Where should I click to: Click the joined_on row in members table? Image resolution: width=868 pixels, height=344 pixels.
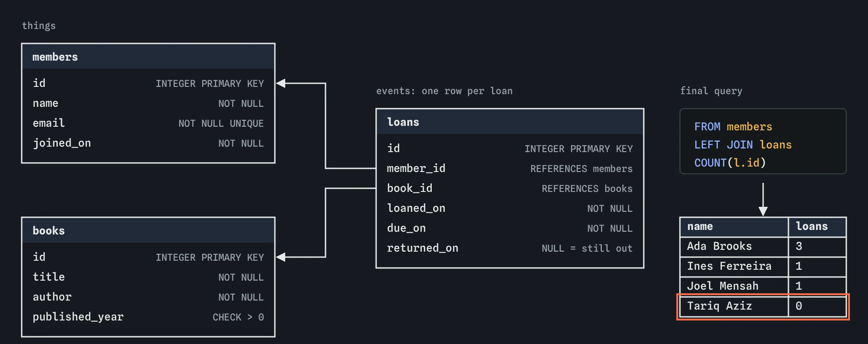click(x=148, y=143)
